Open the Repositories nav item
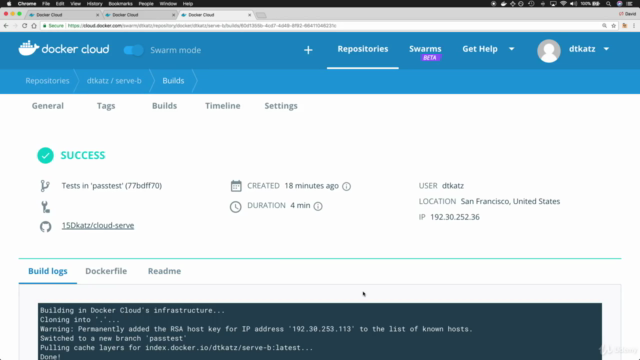640x360 pixels. coord(362,49)
